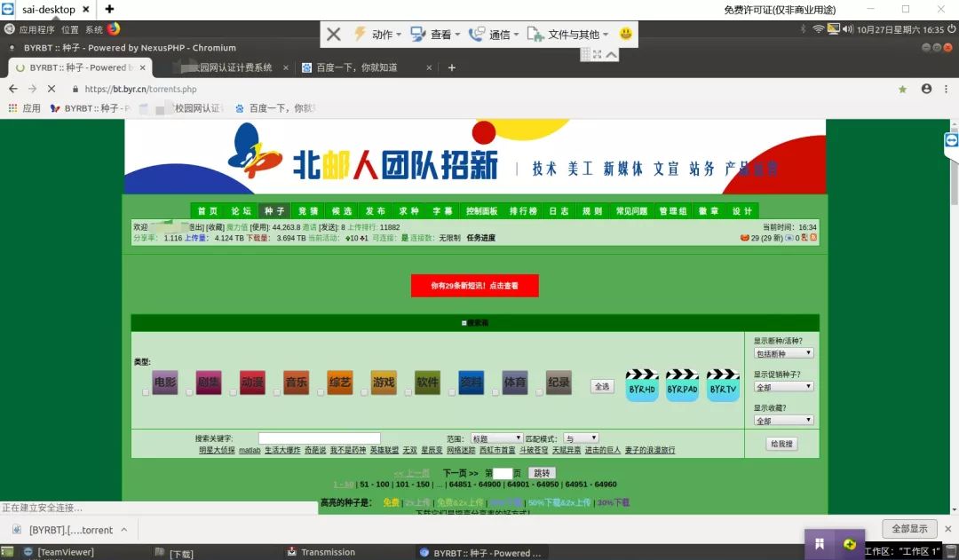Open the 显示促销种子 dropdown

783,387
